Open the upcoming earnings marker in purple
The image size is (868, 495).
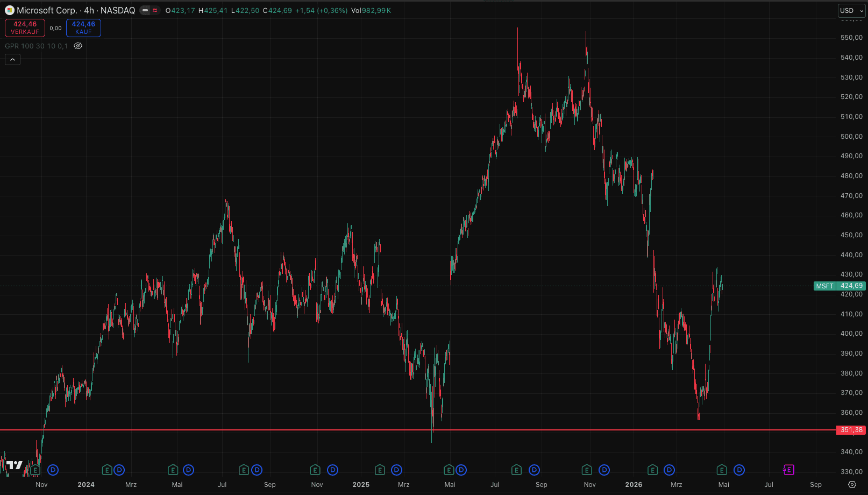(788, 470)
